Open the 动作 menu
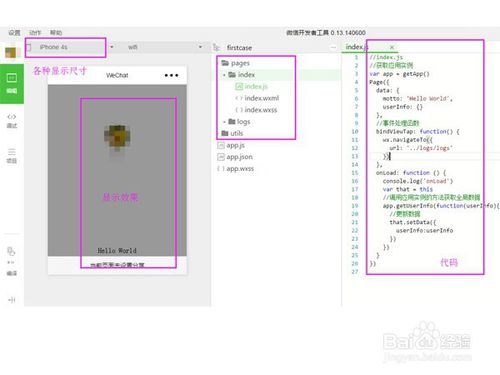 pyautogui.click(x=35, y=33)
